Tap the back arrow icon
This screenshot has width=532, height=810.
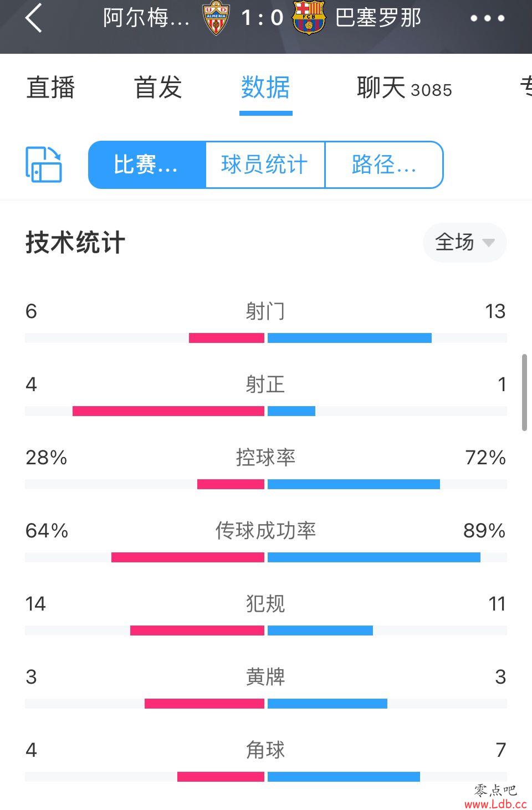(x=33, y=18)
